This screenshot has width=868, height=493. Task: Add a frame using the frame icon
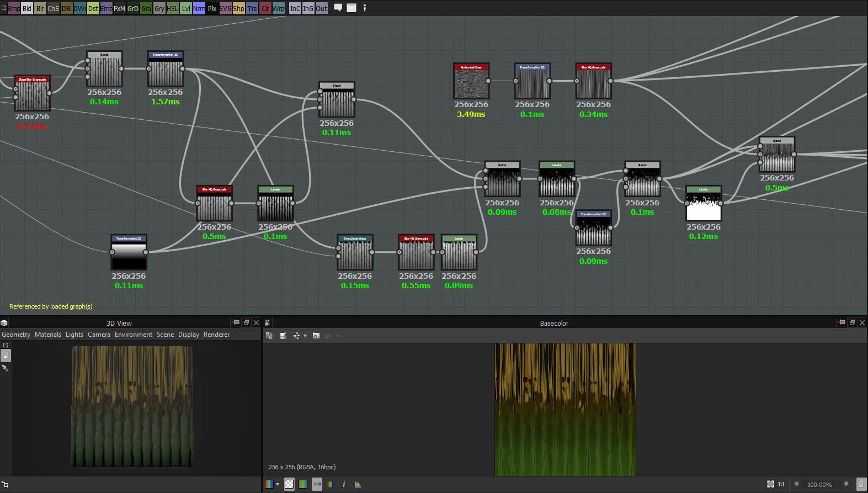(x=352, y=8)
